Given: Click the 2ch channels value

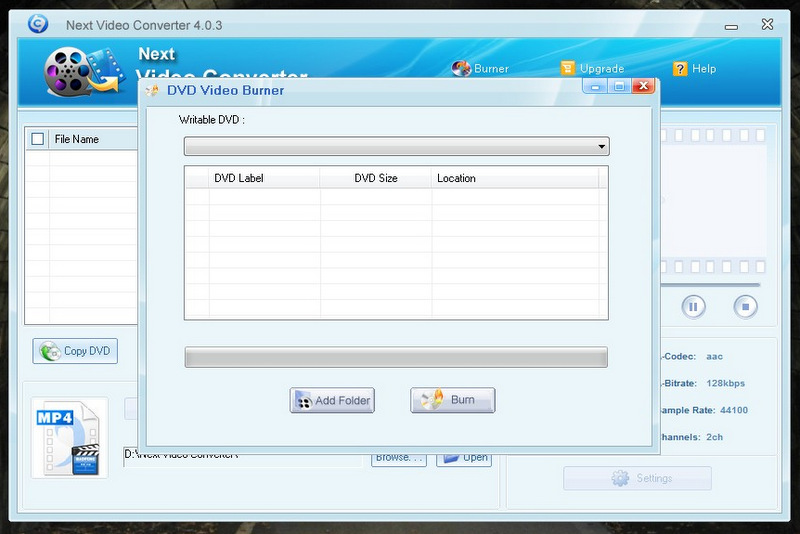Looking at the screenshot, I should point(714,437).
